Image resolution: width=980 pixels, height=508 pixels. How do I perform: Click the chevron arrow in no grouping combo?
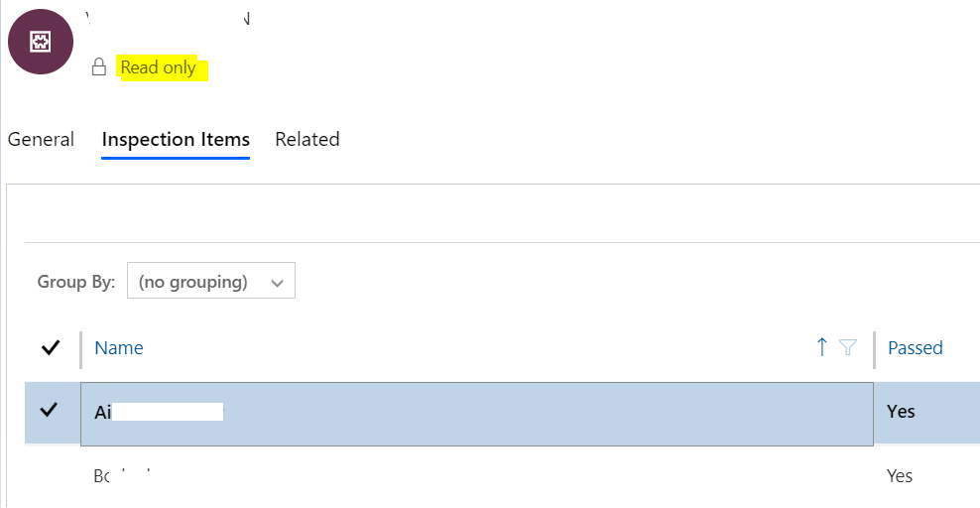277,283
